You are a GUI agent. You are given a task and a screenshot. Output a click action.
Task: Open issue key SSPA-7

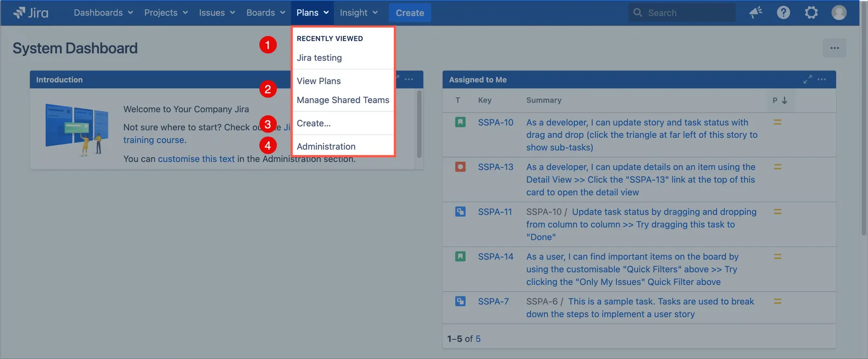coord(493,301)
